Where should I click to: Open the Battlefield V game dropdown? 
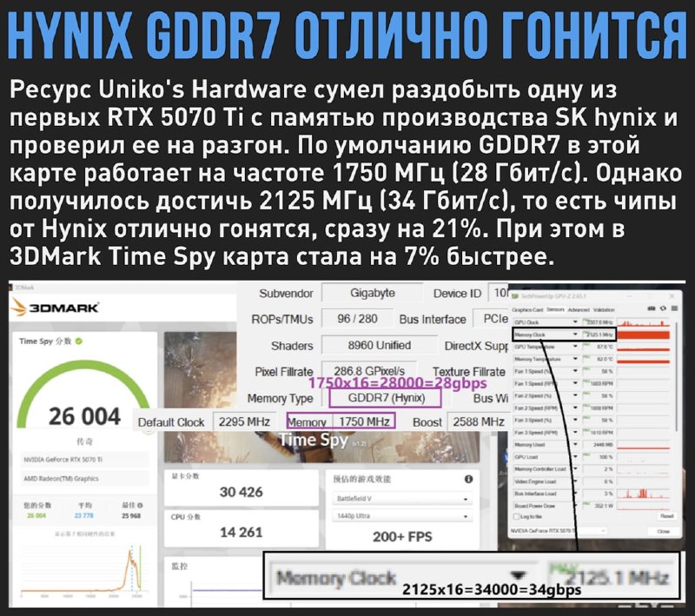[x=402, y=499]
